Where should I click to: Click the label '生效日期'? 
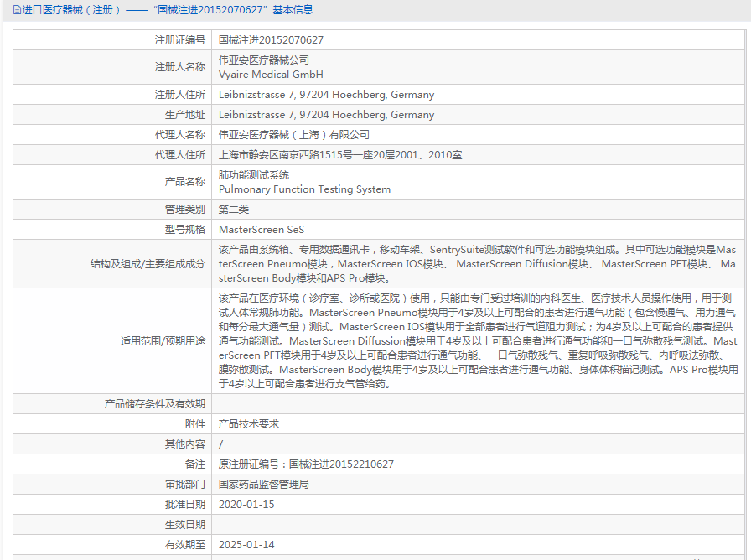point(185,525)
